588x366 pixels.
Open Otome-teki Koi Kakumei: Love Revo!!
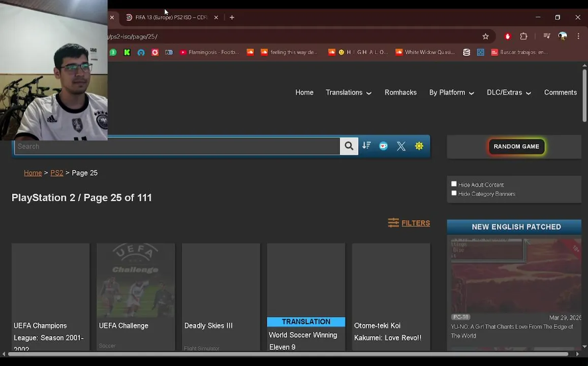point(391,296)
